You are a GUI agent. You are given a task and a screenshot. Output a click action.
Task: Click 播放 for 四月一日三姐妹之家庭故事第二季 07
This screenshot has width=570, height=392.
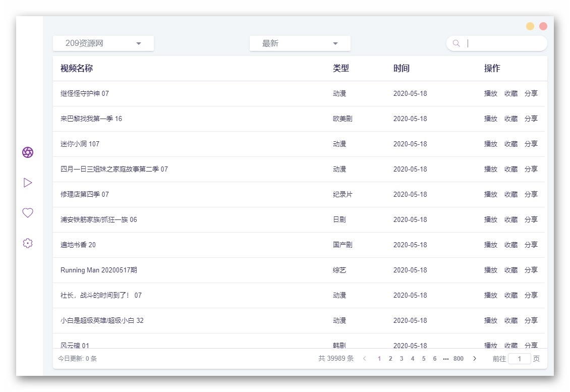click(490, 169)
